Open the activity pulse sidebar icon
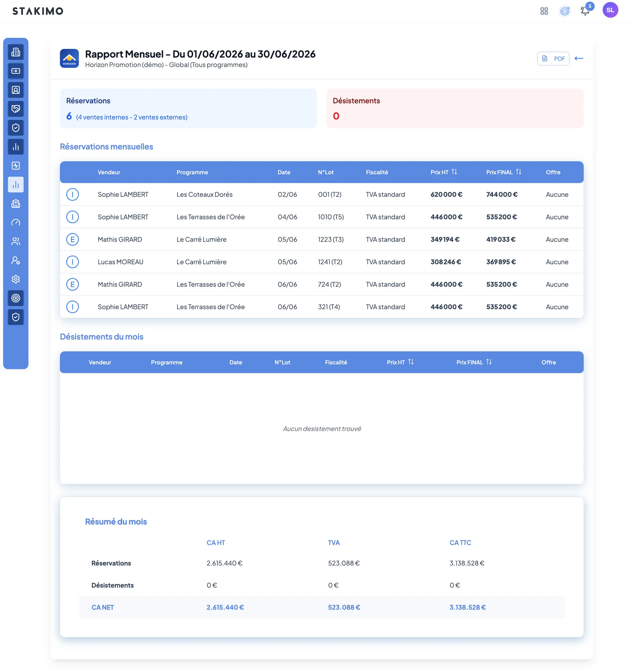Screen dimensions: 631x672 click(15, 166)
